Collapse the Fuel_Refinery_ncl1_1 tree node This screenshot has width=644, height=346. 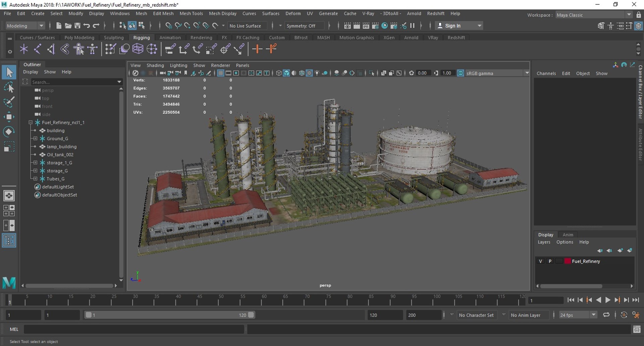(x=31, y=122)
